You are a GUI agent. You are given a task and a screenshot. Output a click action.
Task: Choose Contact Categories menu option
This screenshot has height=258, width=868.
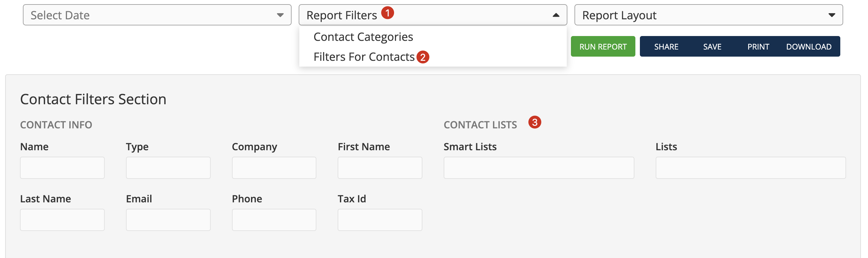(433, 37)
